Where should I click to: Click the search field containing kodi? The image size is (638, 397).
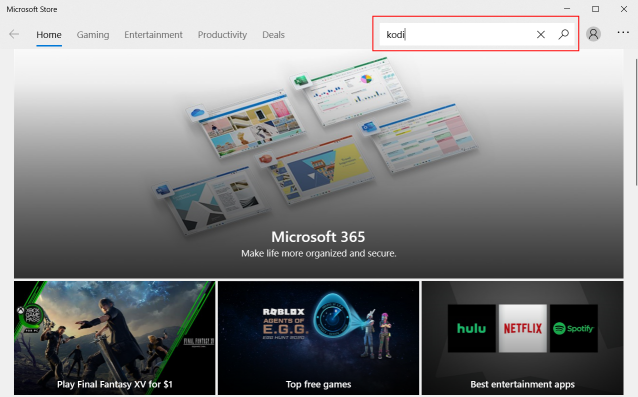(x=456, y=35)
